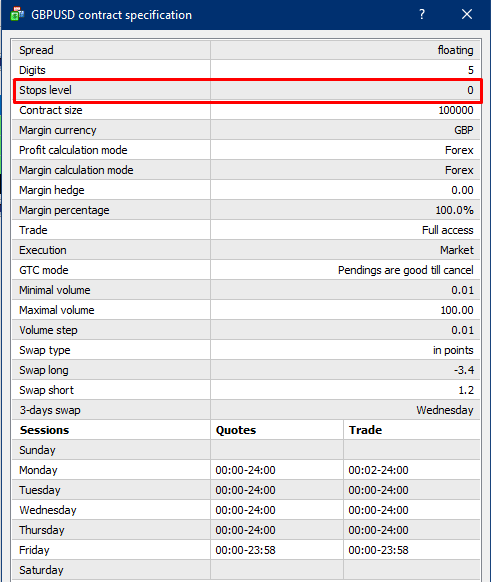491x582 pixels.
Task: Click the GBPUSD dialog title icon
Action: 17,14
